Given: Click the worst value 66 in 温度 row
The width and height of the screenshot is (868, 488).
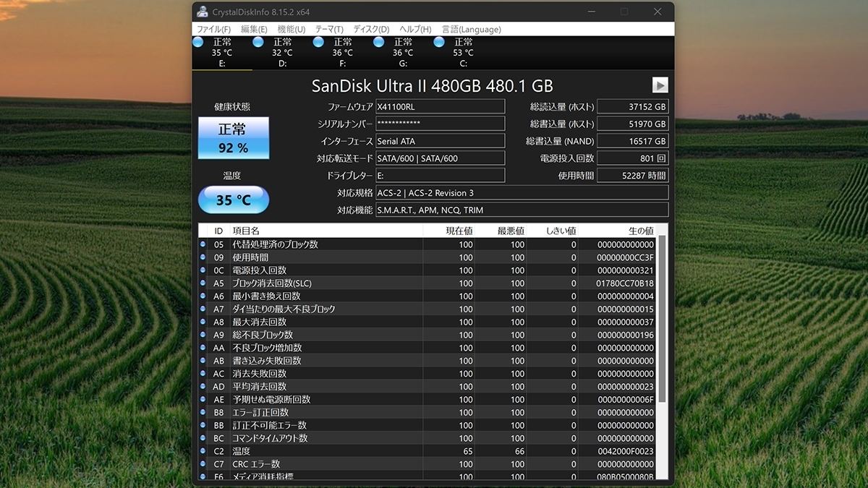Looking at the screenshot, I should 519,451.
